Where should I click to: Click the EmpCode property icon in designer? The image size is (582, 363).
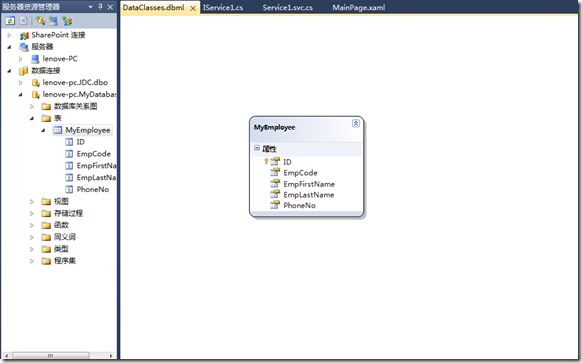[x=275, y=172]
